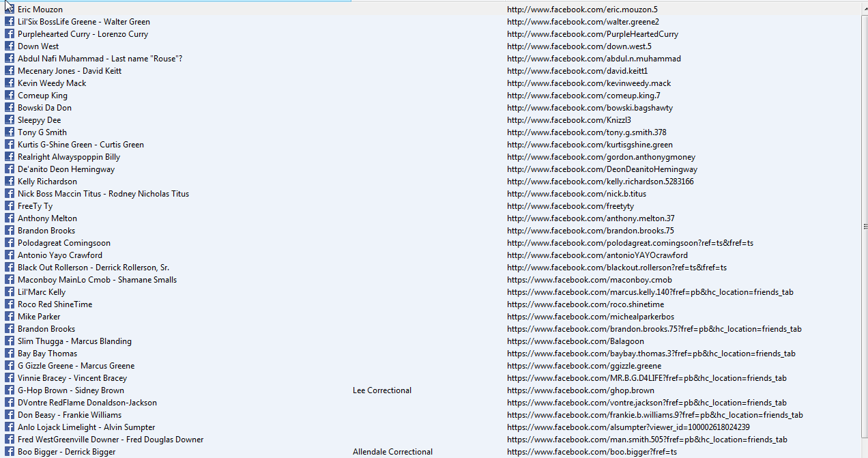Image resolution: width=868 pixels, height=458 pixels.
Task: Select Nick Boss Maccin Titus row name
Action: coord(103,194)
